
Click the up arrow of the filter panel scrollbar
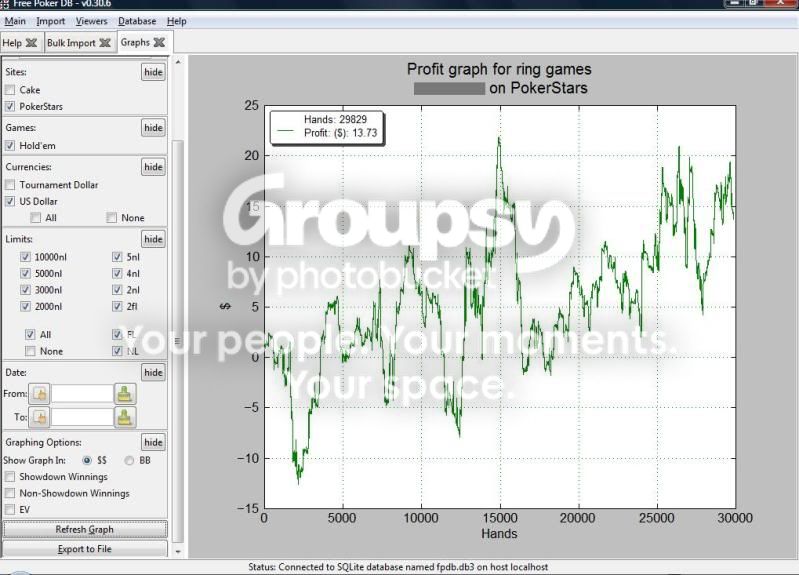[x=178, y=62]
